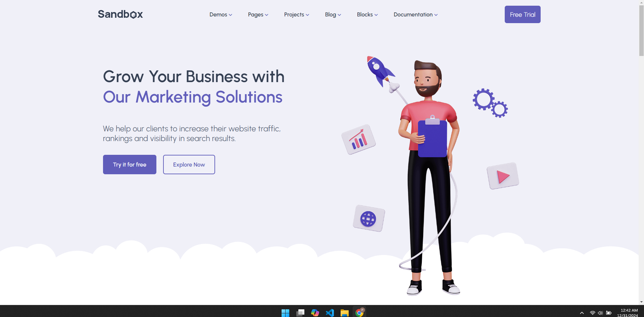This screenshot has width=644, height=317.
Task: Click the Explore Now button
Action: pyautogui.click(x=189, y=165)
